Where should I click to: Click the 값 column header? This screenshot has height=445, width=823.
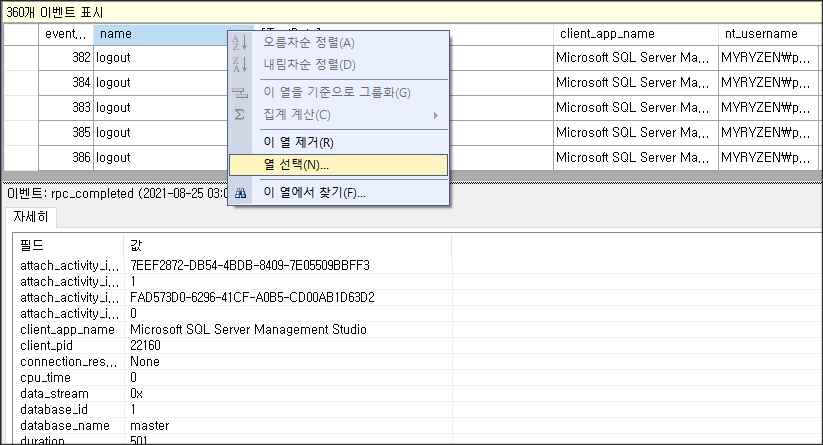[x=287, y=245]
